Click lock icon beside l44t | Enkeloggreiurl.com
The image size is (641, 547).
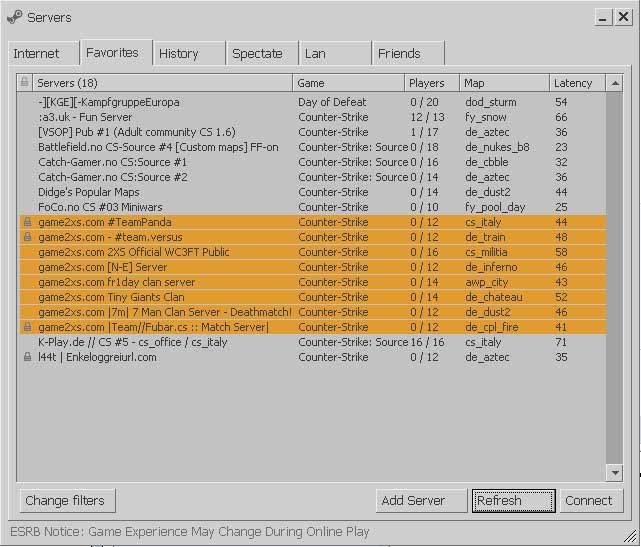27,357
